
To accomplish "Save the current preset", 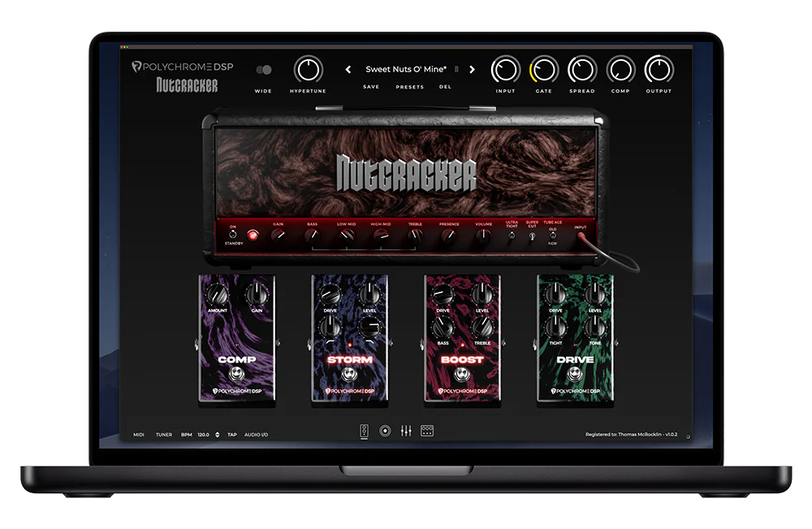I will pyautogui.click(x=371, y=86).
